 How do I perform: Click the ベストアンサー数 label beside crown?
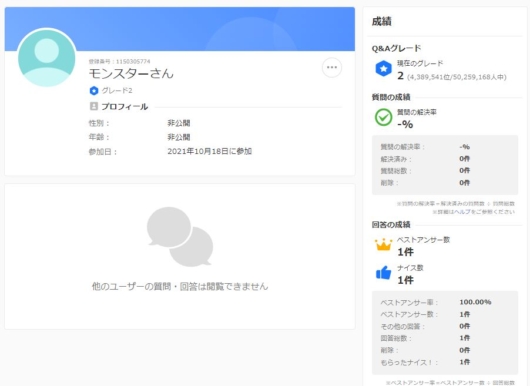click(x=423, y=240)
